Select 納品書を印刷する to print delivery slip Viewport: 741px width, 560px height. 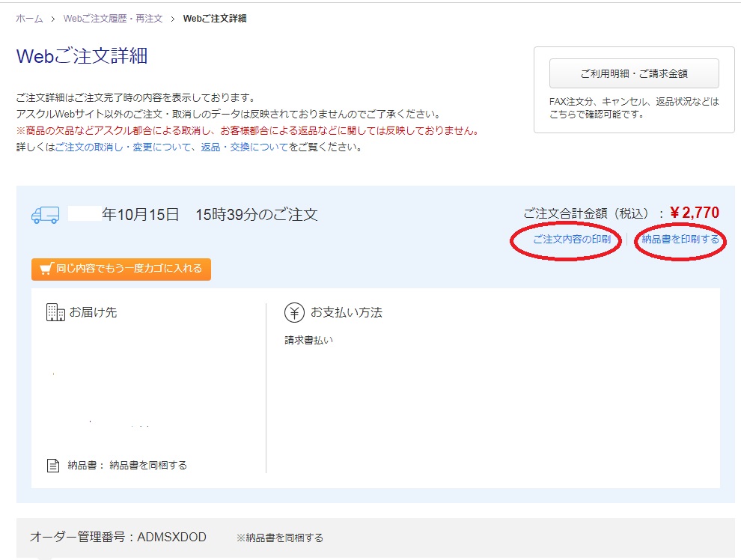(680, 240)
